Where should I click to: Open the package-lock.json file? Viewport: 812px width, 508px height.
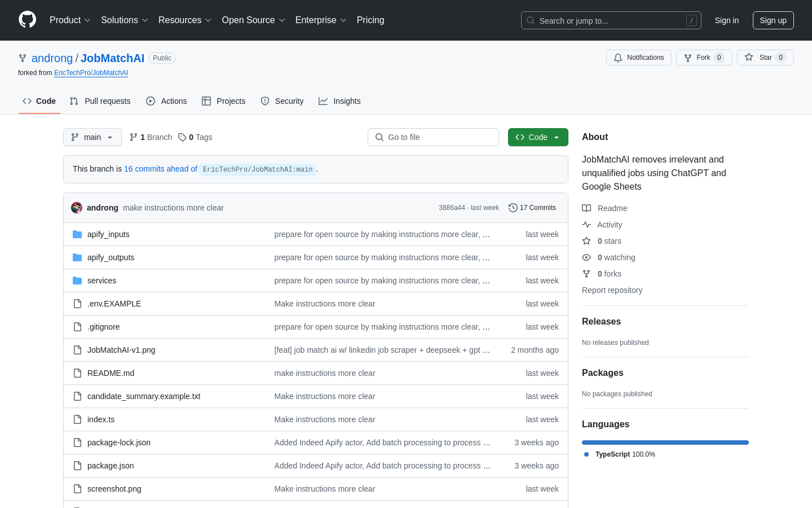pos(119,443)
